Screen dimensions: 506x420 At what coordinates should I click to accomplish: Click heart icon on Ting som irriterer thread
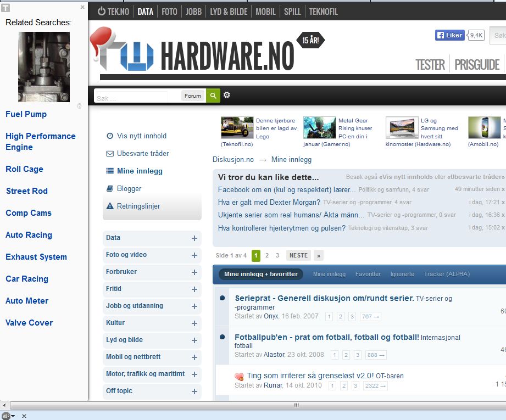point(239,377)
